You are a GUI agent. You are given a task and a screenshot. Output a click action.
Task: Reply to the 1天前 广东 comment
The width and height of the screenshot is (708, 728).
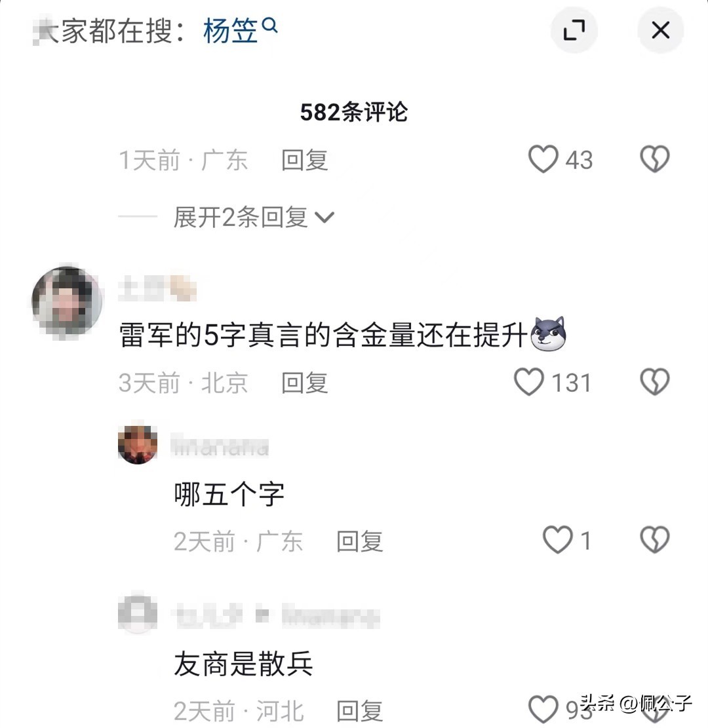point(304,161)
